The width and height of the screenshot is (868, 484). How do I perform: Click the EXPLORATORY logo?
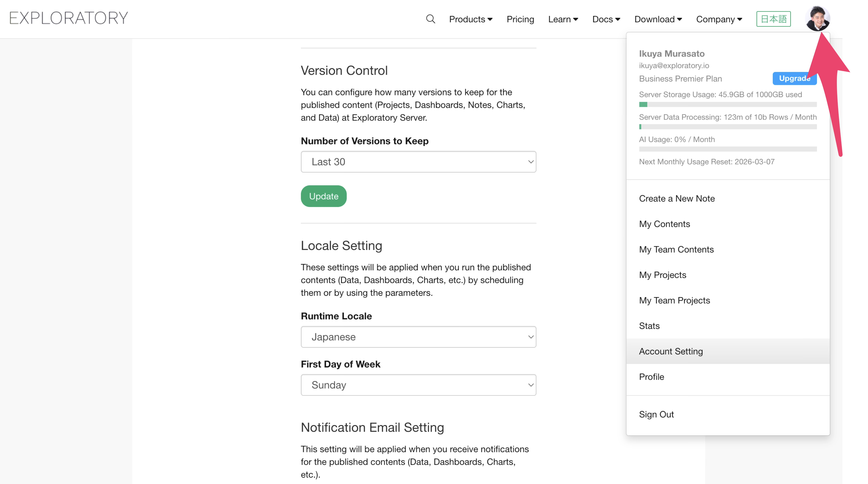(x=69, y=18)
